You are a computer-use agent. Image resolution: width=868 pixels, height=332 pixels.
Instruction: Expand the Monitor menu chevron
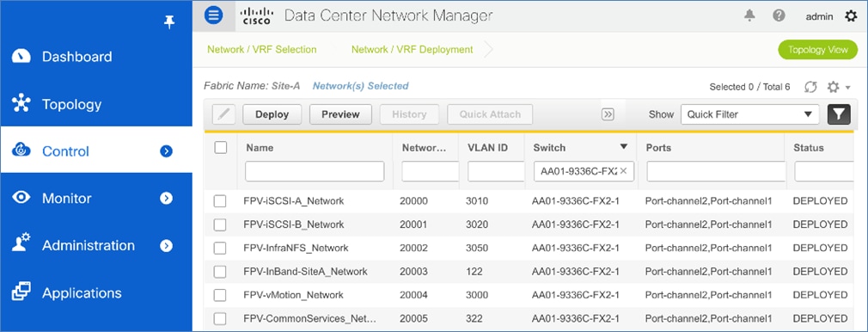coord(166,199)
